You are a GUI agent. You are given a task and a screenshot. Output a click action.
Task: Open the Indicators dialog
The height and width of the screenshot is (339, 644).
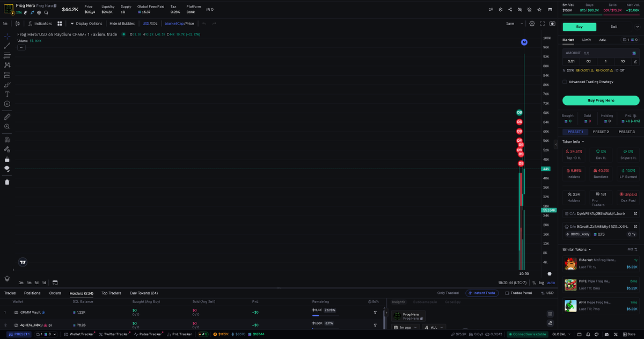pyautogui.click(x=40, y=24)
